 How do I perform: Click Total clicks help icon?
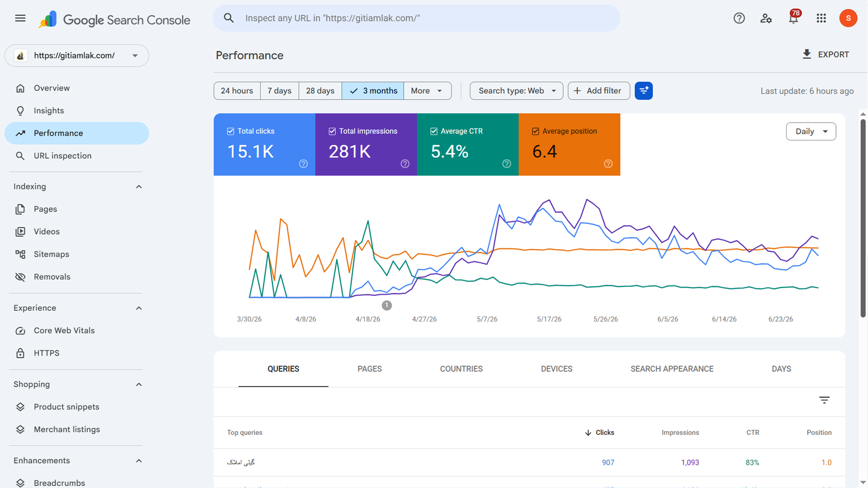coord(303,164)
